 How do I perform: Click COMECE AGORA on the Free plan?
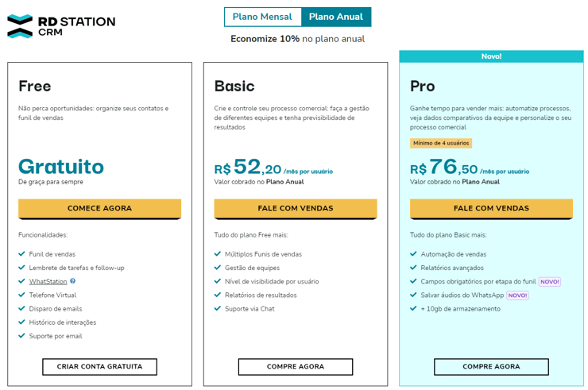coord(100,208)
